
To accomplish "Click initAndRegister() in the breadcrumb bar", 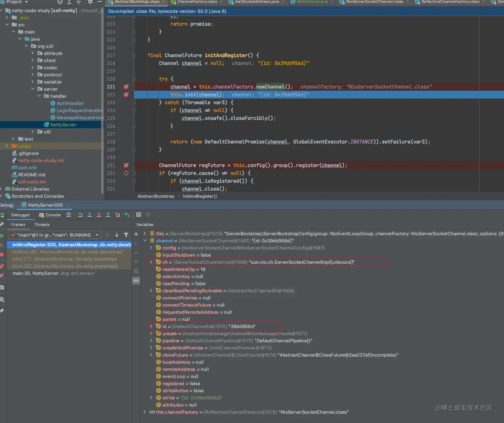I will click(200, 196).
